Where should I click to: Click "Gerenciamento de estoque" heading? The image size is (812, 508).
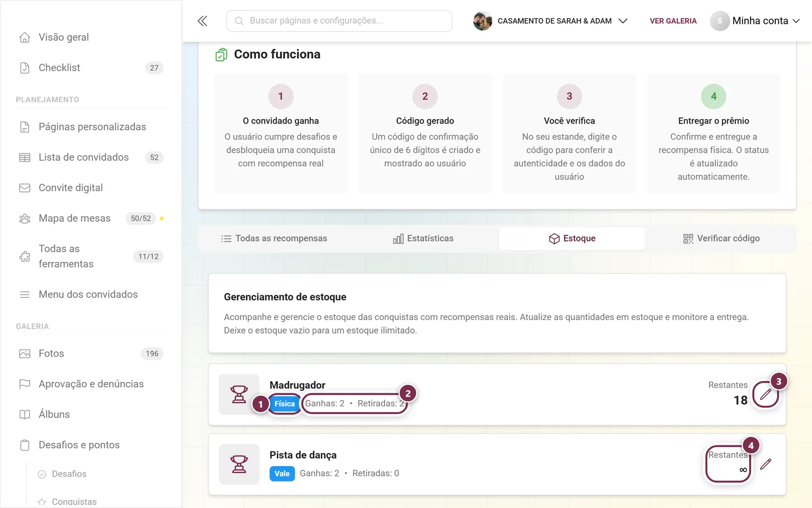coord(285,297)
